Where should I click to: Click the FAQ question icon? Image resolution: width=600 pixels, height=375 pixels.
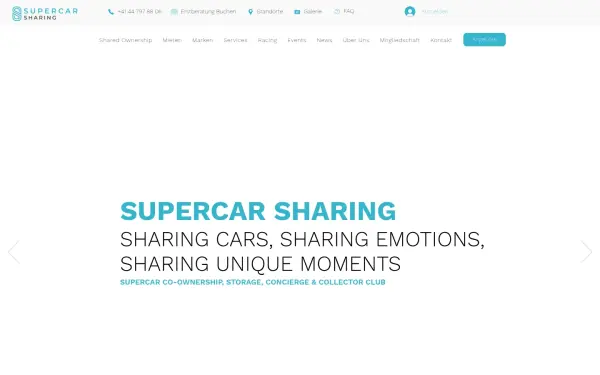[x=337, y=11]
